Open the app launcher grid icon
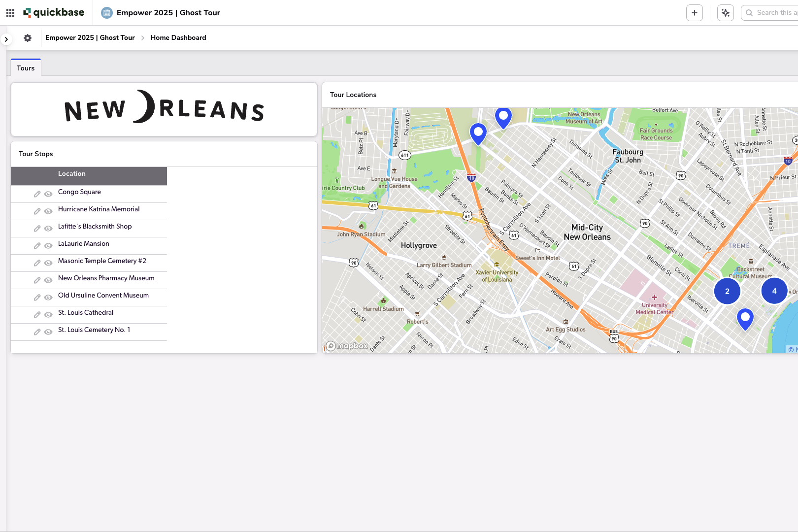This screenshot has height=532, width=798. coord(10,13)
